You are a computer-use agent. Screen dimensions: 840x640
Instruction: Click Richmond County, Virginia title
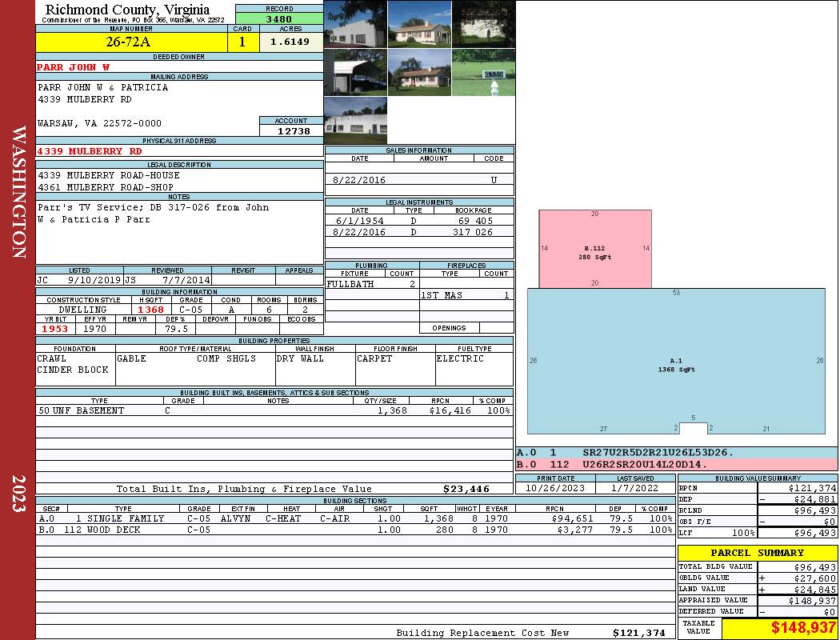pos(127,10)
